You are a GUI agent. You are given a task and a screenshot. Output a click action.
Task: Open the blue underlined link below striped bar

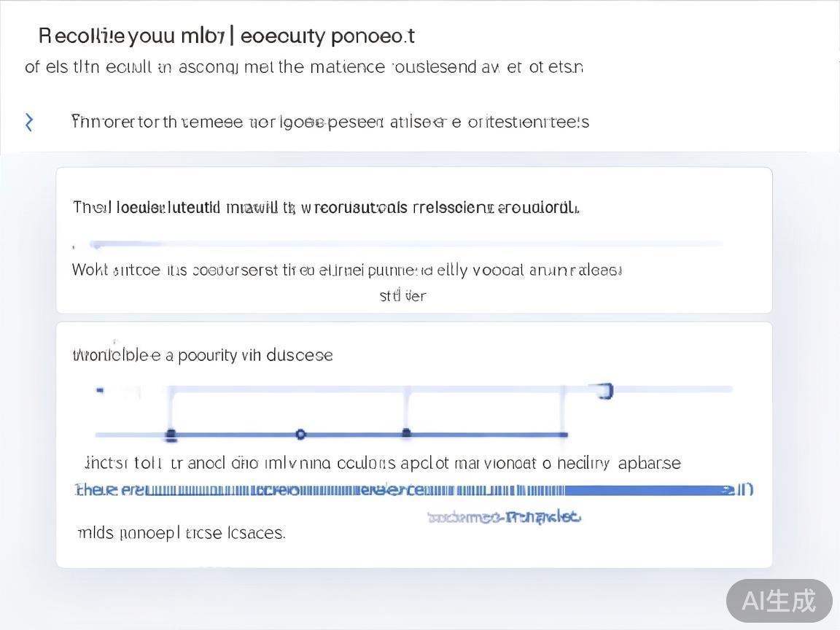(504, 518)
